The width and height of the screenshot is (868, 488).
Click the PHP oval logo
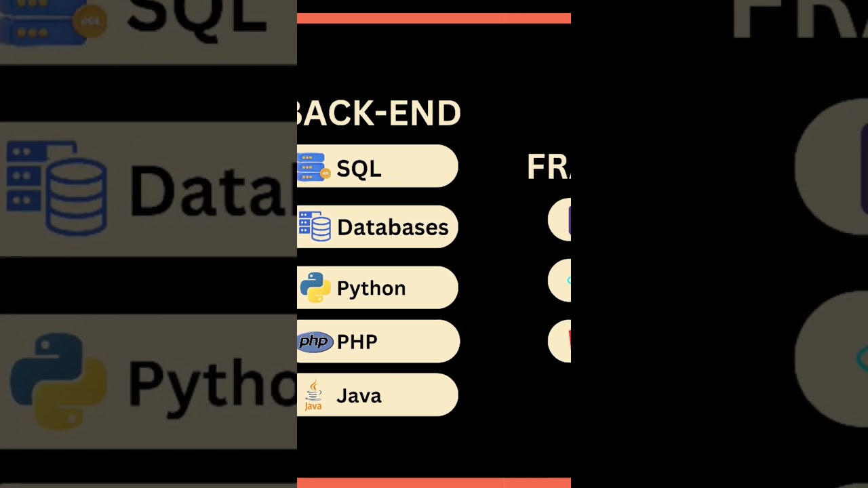[315, 342]
